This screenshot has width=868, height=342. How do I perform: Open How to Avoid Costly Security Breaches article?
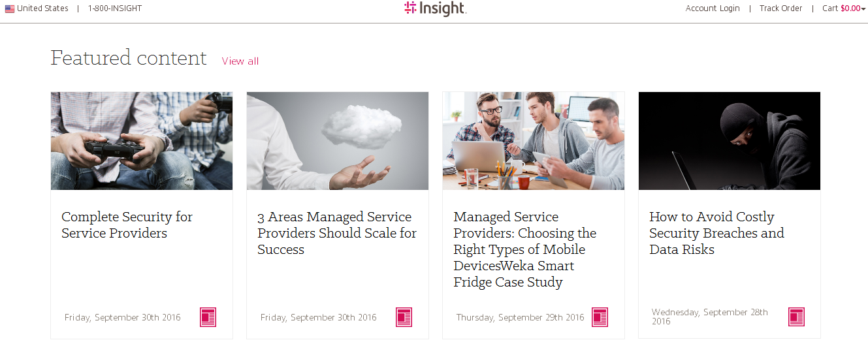tap(716, 233)
